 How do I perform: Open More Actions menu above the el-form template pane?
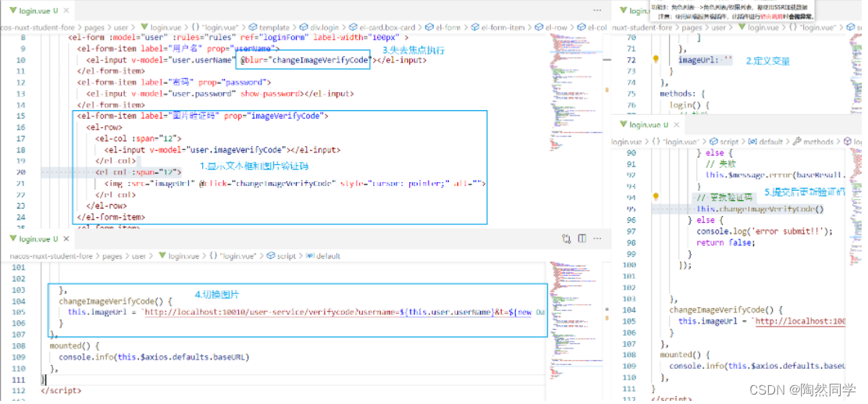[597, 10]
